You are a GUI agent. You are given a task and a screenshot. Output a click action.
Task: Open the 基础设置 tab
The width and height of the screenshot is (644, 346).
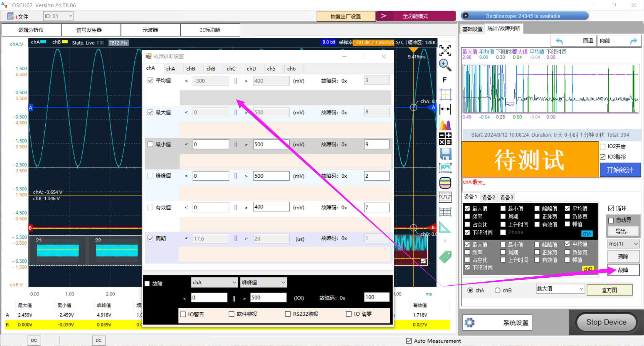[x=472, y=29]
